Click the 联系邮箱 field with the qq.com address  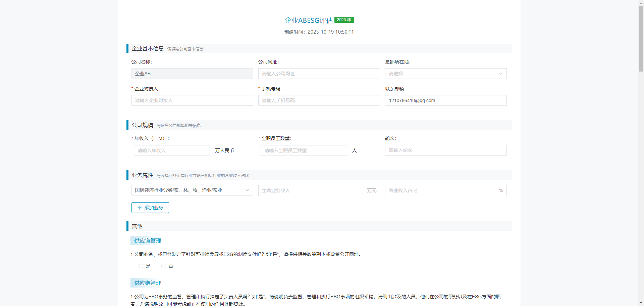point(445,100)
